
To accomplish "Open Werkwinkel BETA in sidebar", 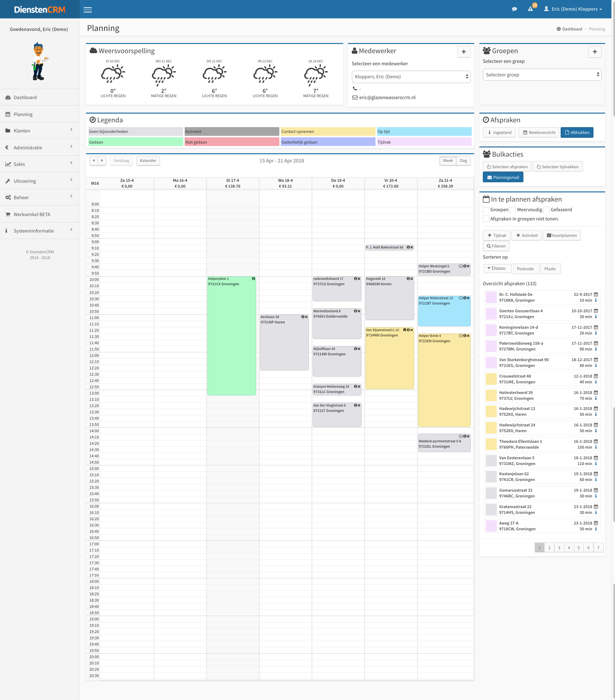I will click(32, 214).
